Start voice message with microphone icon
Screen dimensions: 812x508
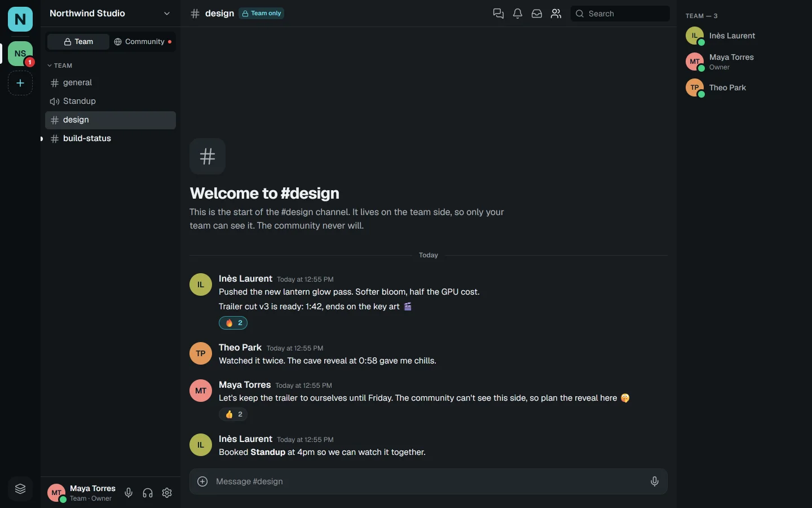click(655, 481)
